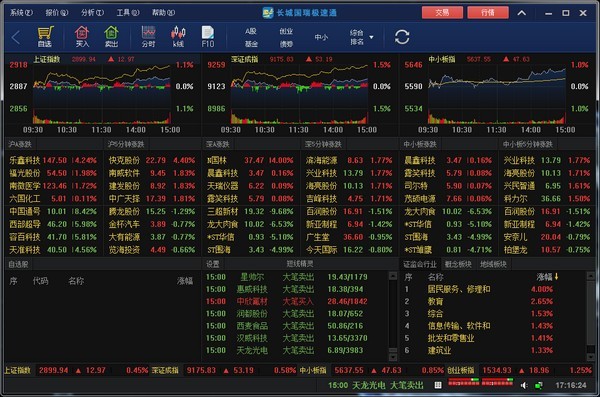Click the 卖出 sell icon
The image size is (600, 397).
click(111, 37)
